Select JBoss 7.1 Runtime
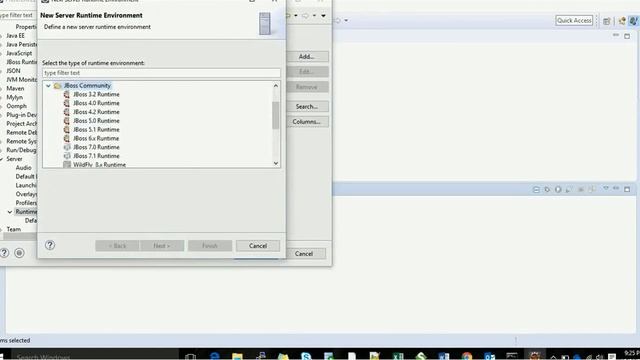The height and width of the screenshot is (360, 640). click(96, 156)
